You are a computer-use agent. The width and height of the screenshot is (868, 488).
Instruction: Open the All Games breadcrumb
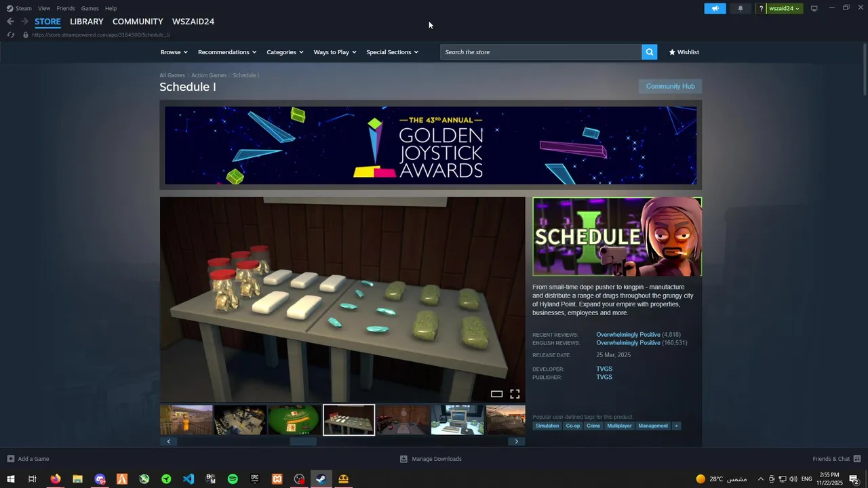coord(172,75)
